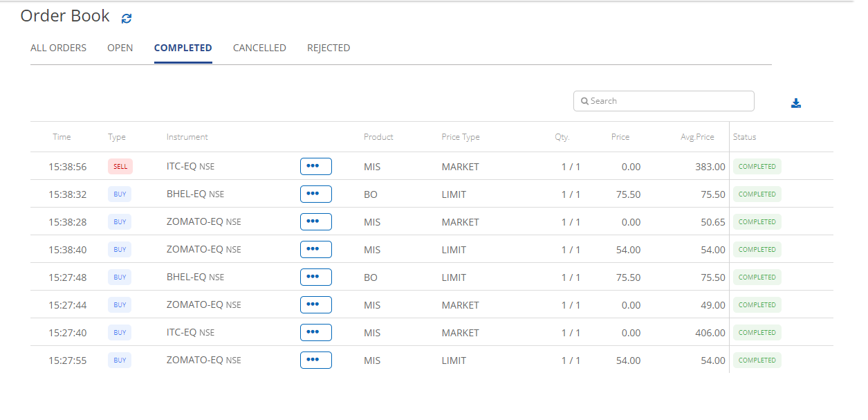Open the options menu for BHEL-EQ 15:38:32 order
The image size is (868, 420).
(x=316, y=194)
